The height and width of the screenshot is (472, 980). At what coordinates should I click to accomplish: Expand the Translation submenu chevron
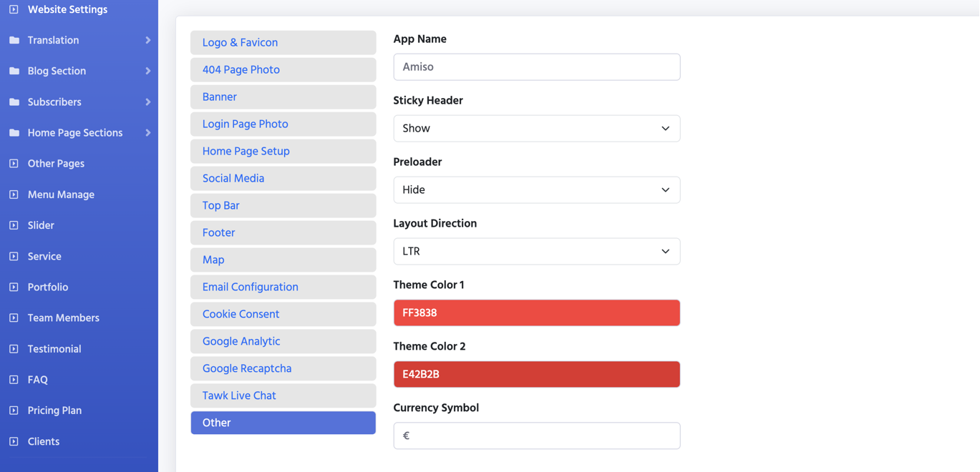tap(147, 40)
